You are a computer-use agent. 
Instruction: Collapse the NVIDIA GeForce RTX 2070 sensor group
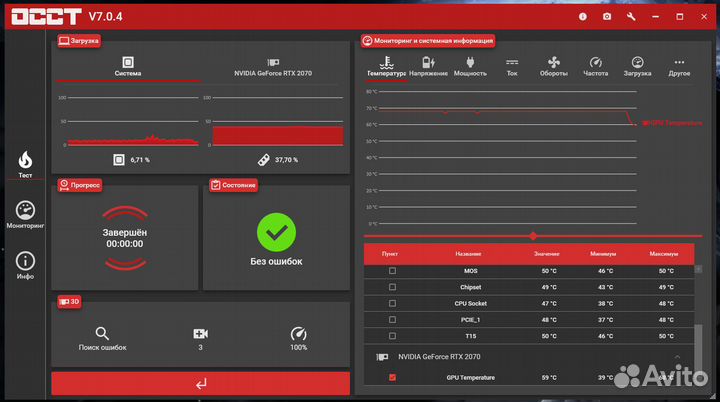[x=678, y=357]
